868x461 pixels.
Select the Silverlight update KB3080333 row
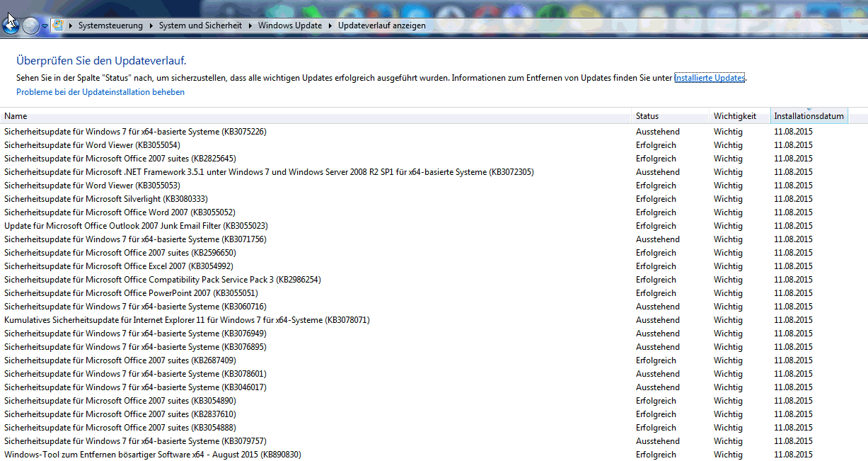(105, 199)
